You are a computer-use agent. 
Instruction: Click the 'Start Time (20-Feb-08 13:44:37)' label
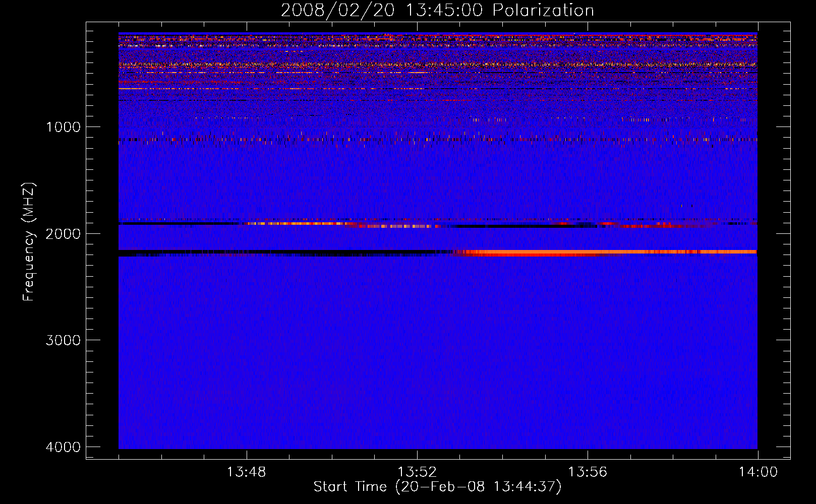coord(437,487)
